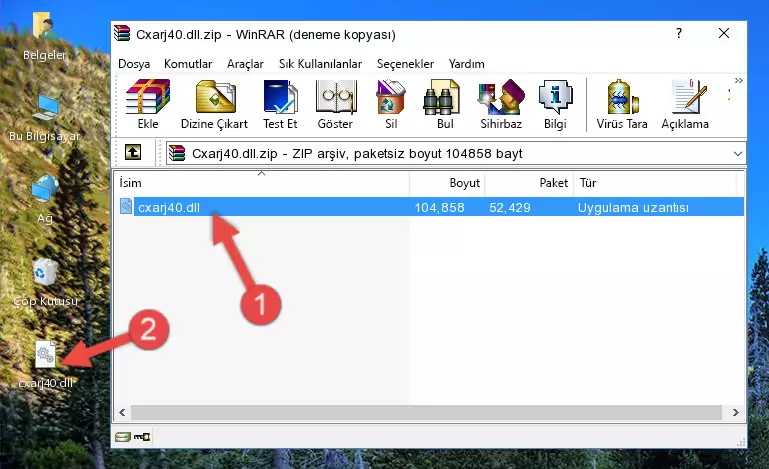Image resolution: width=769 pixels, height=469 pixels.
Task: Click the Sil (Delete) icon
Action: tap(391, 104)
